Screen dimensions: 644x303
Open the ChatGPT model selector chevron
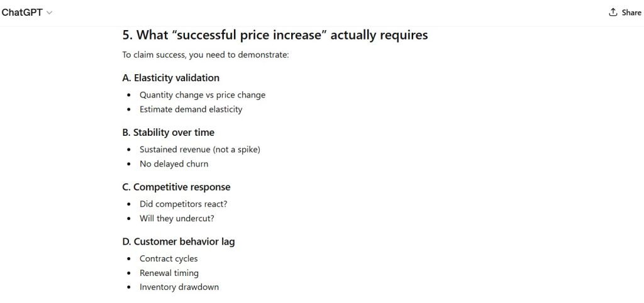click(50, 13)
